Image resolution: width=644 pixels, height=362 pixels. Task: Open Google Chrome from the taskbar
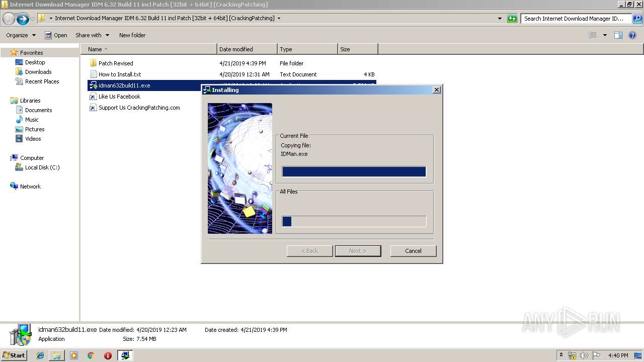click(x=91, y=355)
